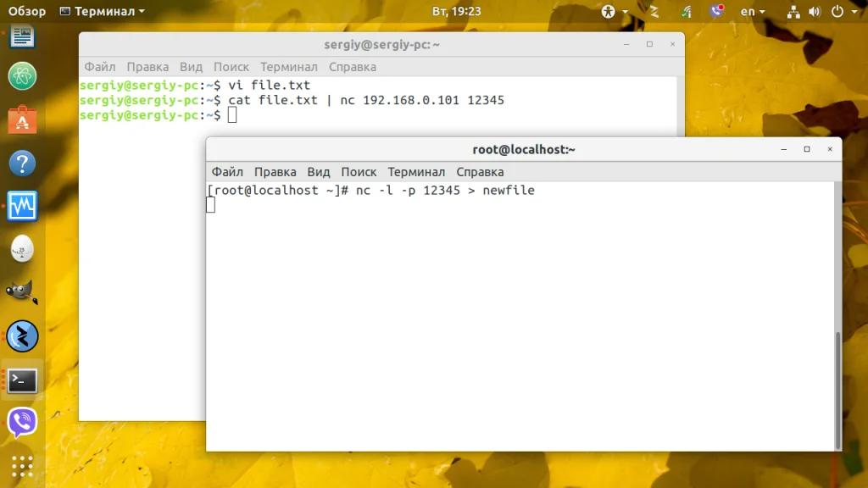The width and height of the screenshot is (868, 488).
Task: Click the root@localhost terminal scrollbar
Action: [x=837, y=390]
